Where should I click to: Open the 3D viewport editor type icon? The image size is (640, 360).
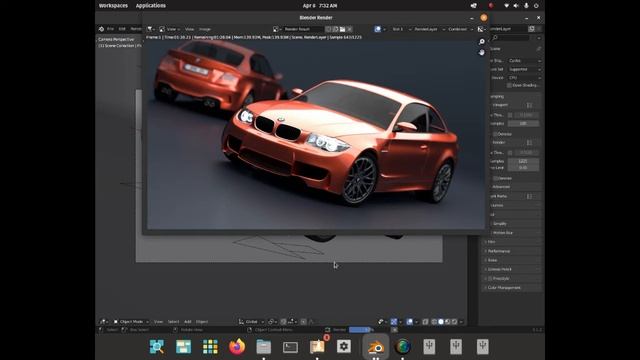pos(103,322)
